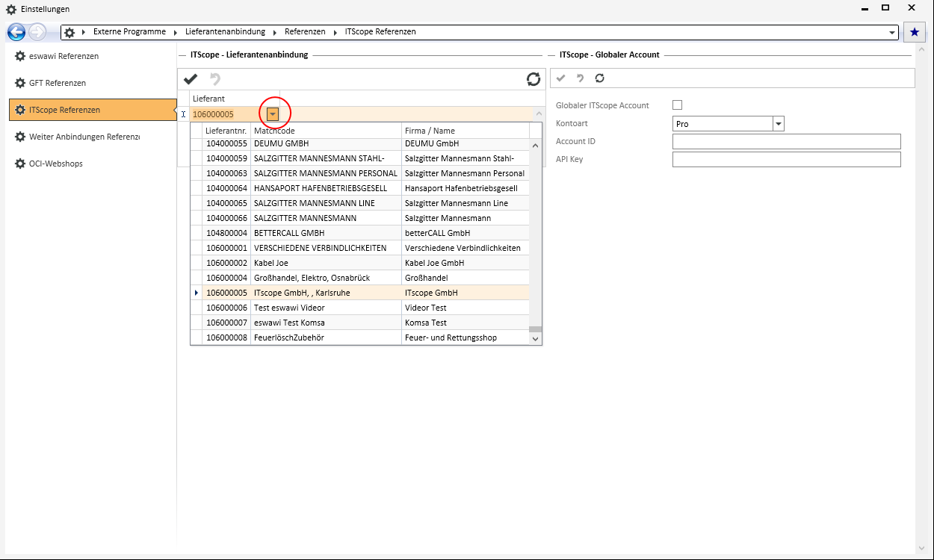The width and height of the screenshot is (934, 560).
Task: Choose the betterCALL GmbH company cell
Action: [x=466, y=233]
